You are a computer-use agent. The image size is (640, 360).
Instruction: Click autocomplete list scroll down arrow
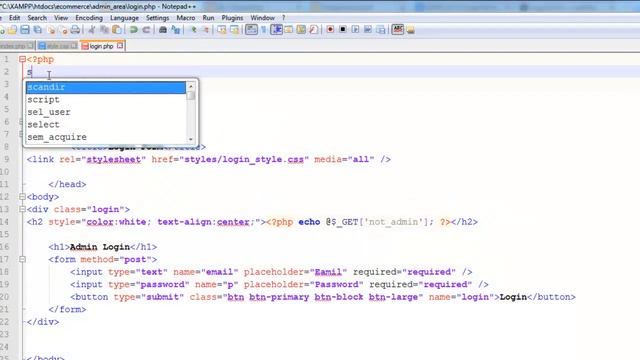point(191,139)
